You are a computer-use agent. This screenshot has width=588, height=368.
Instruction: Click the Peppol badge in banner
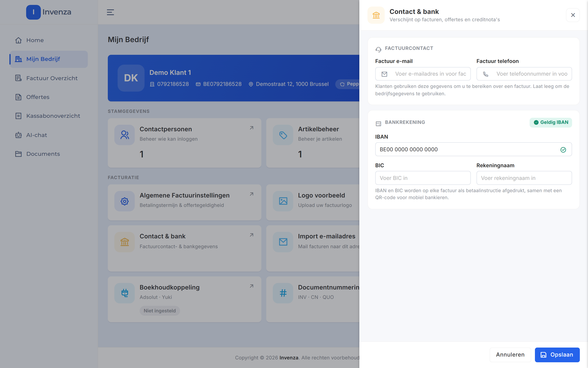(x=348, y=84)
